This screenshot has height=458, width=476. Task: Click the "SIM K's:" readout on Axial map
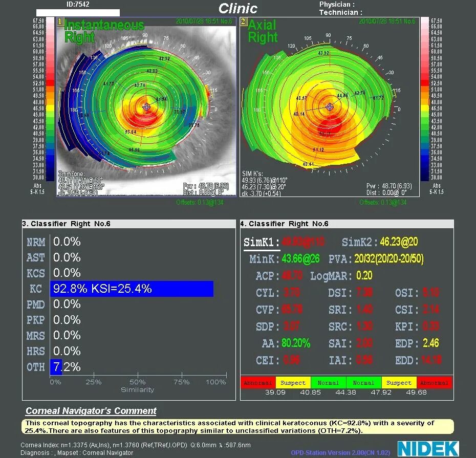click(252, 173)
